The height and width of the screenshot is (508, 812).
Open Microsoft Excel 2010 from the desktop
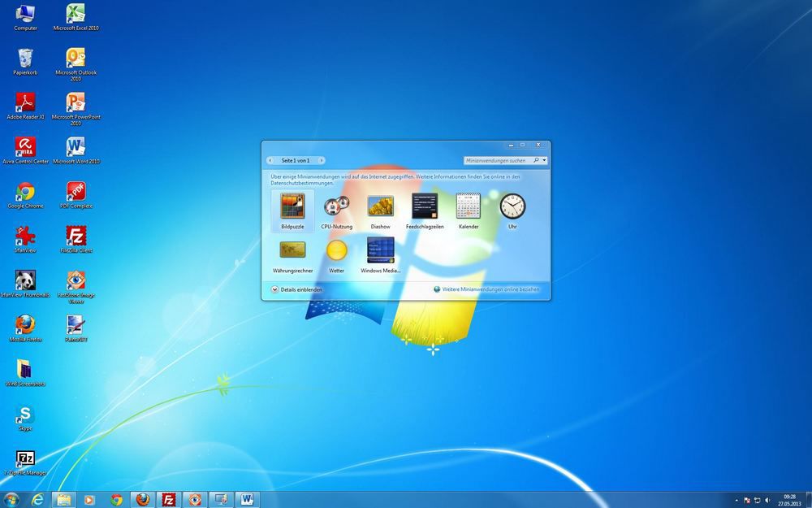[x=76, y=15]
